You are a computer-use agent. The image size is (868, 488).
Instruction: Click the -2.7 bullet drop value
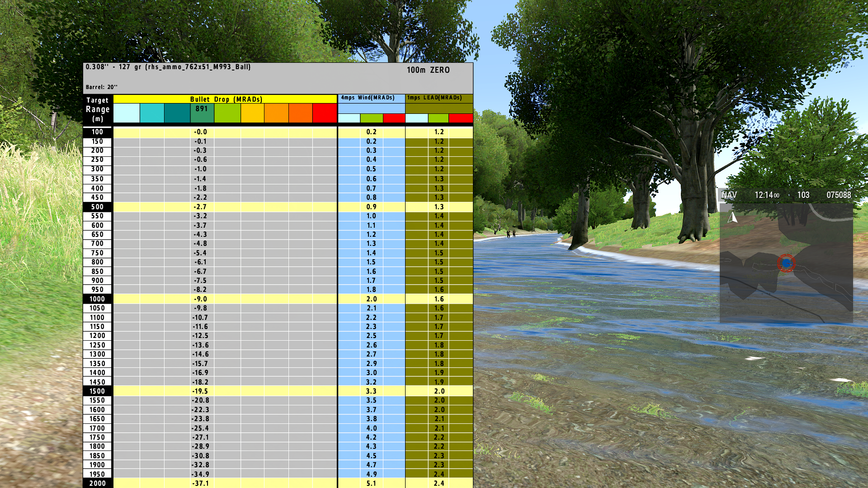click(201, 207)
